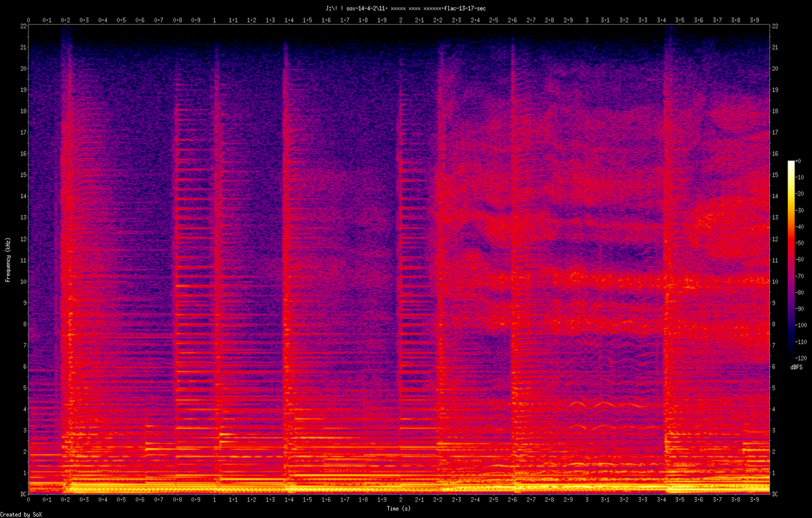This screenshot has width=812, height=518.
Task: Click the '10' tick on the left frequency axis
Action: click(23, 282)
